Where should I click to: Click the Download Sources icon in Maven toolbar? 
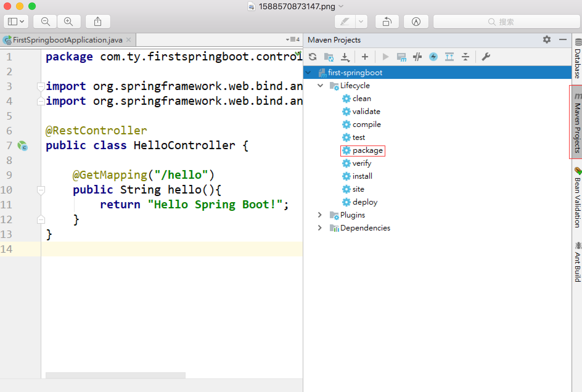point(345,57)
